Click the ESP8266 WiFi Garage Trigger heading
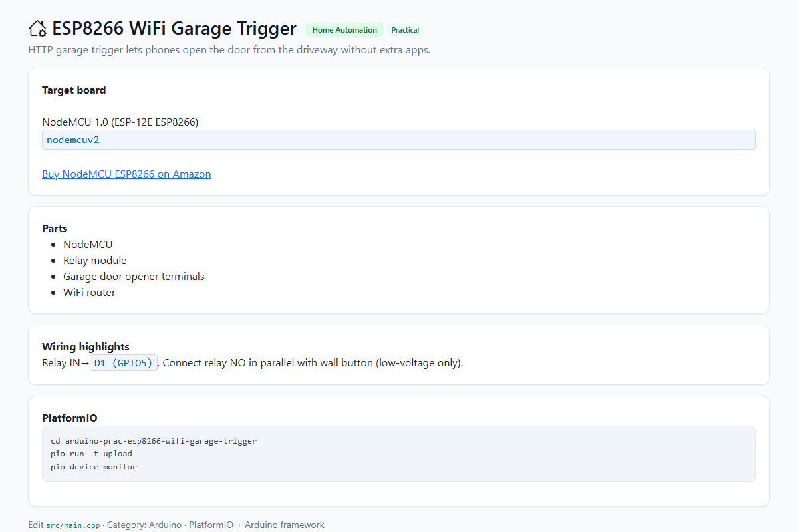 tap(174, 29)
